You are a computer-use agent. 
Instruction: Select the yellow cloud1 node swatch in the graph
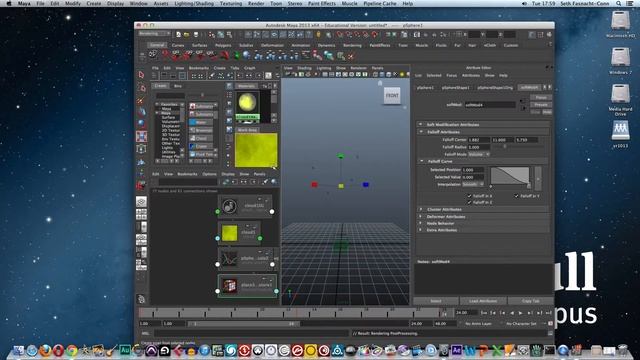tap(229, 233)
